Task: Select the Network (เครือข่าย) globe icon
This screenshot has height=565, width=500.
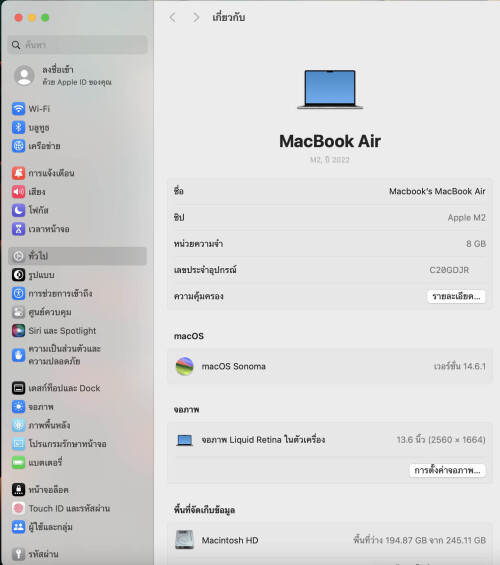Action: point(18,146)
